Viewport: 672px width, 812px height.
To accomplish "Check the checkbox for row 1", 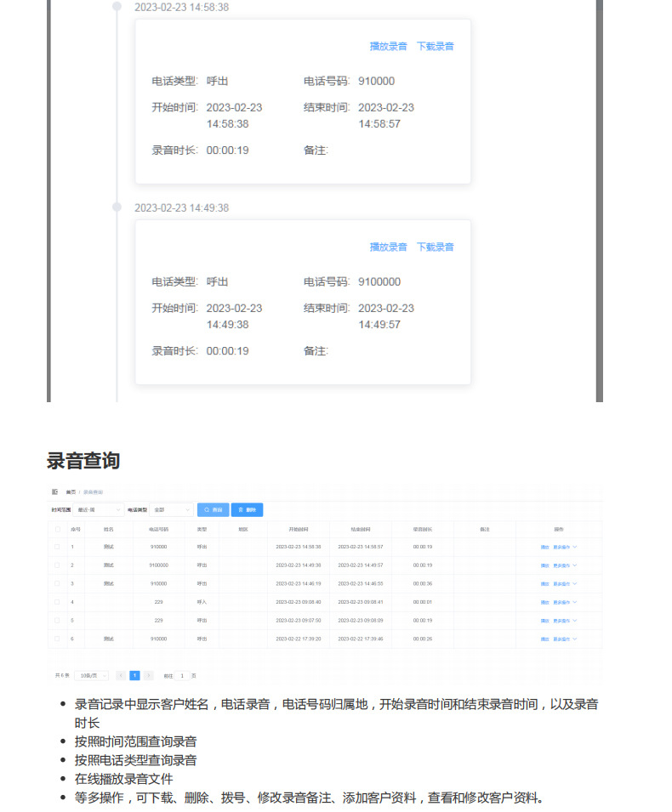I will (x=58, y=547).
